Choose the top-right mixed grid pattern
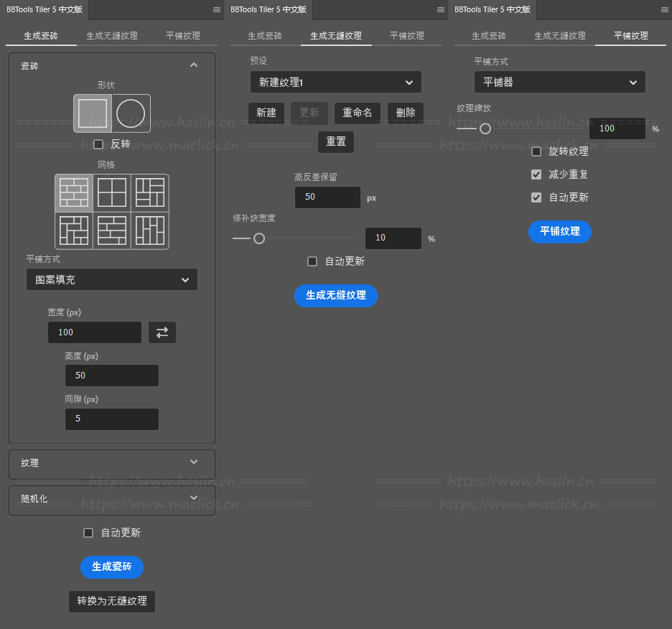This screenshot has width=672, height=629. click(150, 193)
